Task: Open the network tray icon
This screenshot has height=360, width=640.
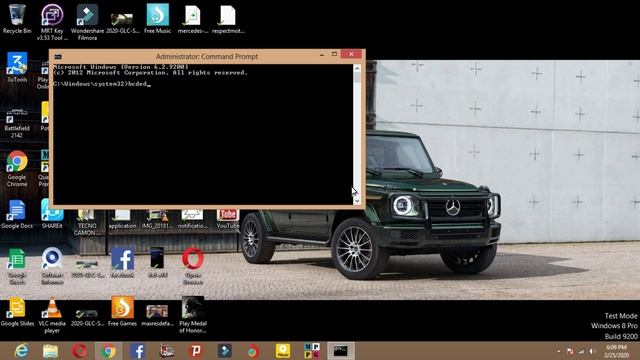Action: [x=581, y=351]
